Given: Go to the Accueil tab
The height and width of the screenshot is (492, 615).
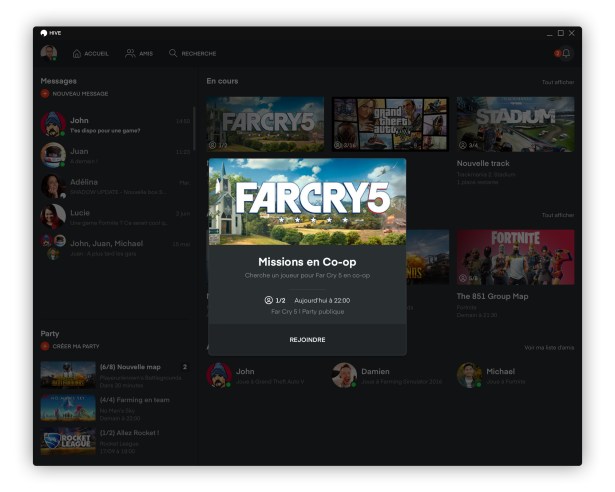Looking at the screenshot, I should (x=96, y=53).
